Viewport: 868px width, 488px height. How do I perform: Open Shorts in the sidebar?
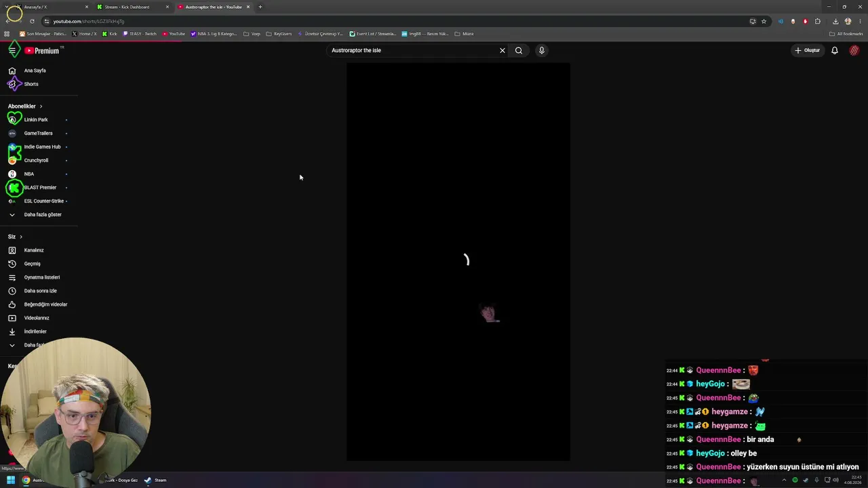coord(31,84)
